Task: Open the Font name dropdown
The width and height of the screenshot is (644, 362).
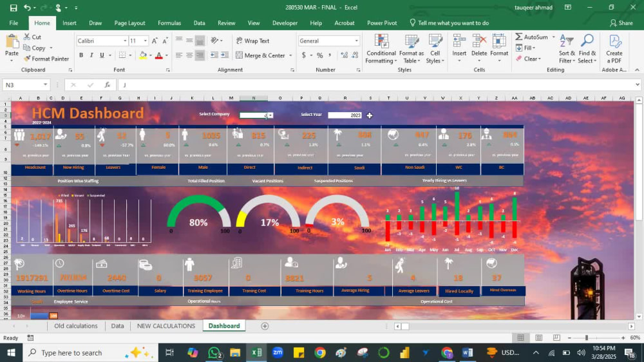Action: 125,41
